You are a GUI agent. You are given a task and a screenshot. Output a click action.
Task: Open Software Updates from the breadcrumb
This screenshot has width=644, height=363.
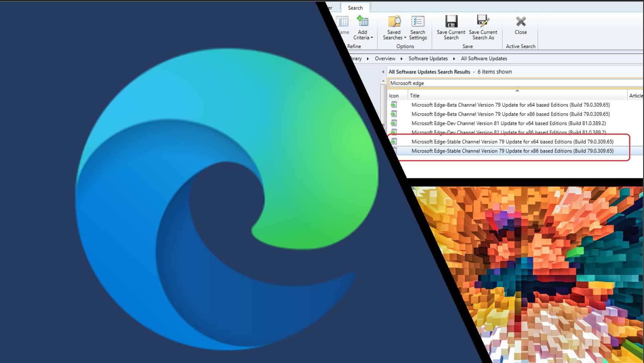coord(428,58)
